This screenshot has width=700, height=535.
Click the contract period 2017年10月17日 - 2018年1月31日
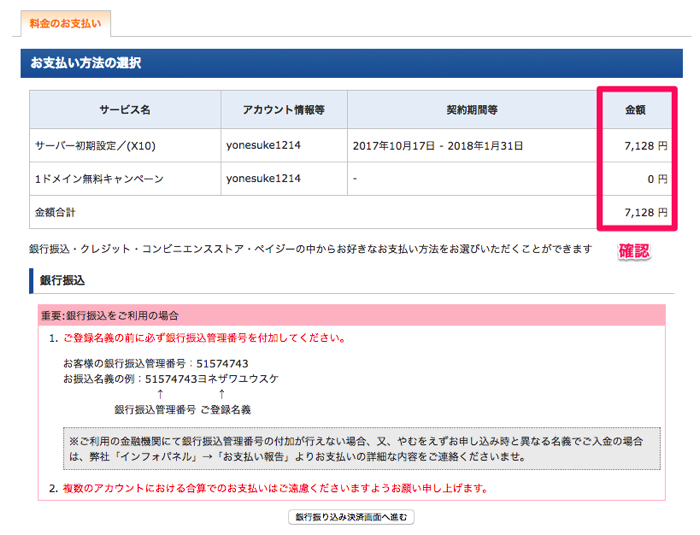tap(438, 146)
